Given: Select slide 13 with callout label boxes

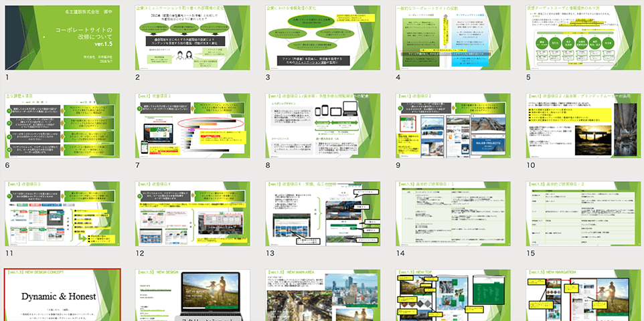Looking at the screenshot, I should [x=322, y=214].
